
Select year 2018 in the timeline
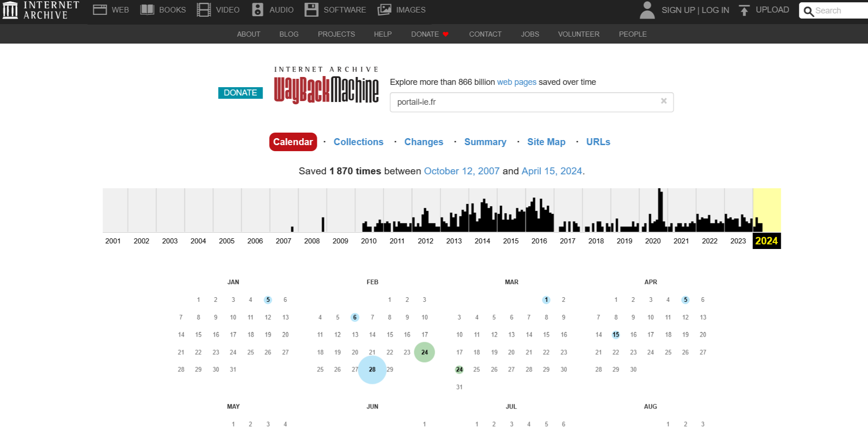coord(596,241)
